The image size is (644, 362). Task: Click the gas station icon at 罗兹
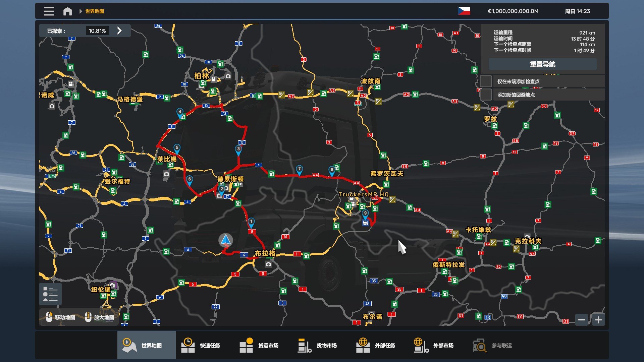tap(494, 126)
